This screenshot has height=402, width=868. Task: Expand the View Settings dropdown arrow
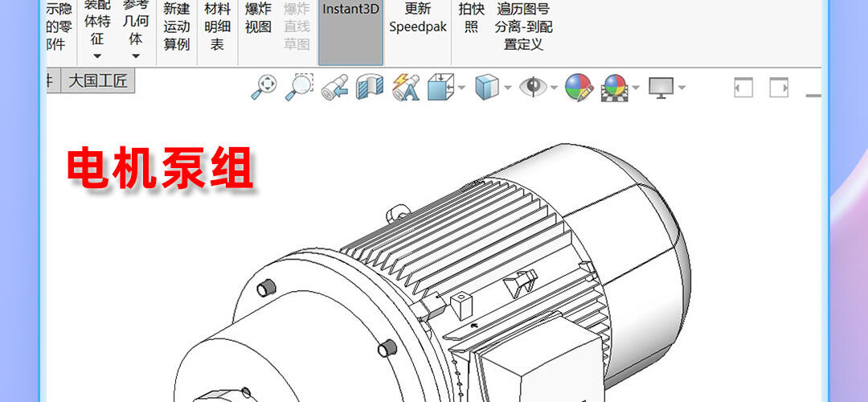pyautogui.click(x=682, y=88)
